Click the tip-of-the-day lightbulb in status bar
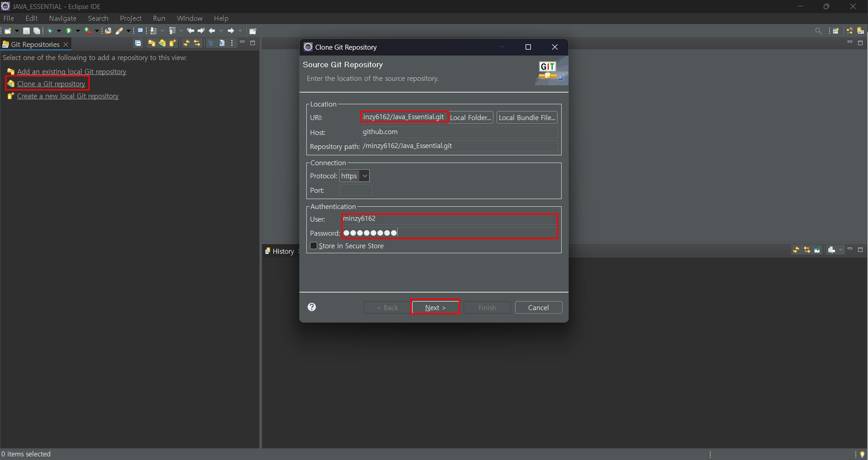The width and height of the screenshot is (868, 460). tap(862, 454)
